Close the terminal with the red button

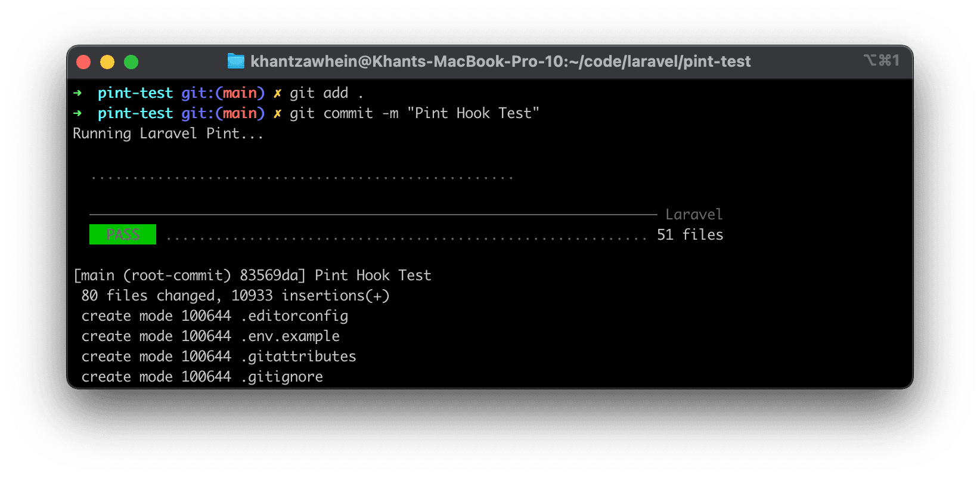(83, 62)
